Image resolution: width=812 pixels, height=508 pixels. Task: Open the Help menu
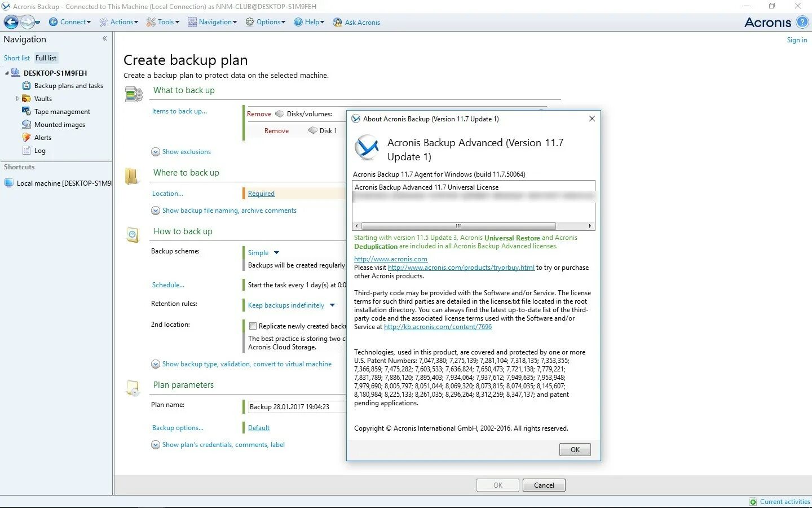pos(309,22)
